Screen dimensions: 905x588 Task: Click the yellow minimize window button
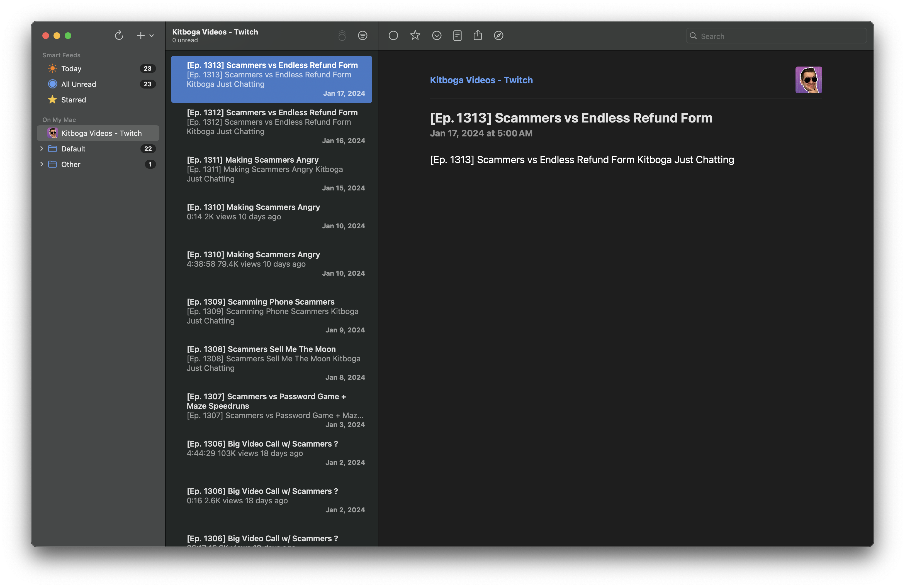pyautogui.click(x=57, y=35)
